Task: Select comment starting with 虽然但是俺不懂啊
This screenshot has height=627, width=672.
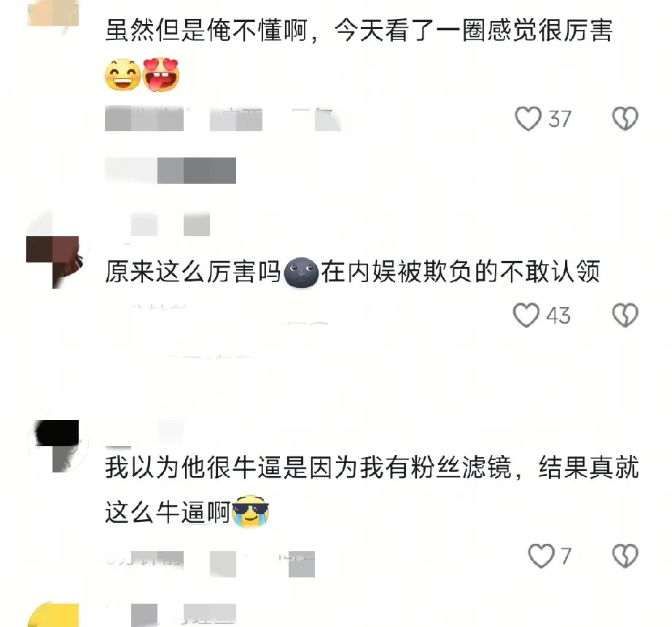Action: (x=359, y=53)
